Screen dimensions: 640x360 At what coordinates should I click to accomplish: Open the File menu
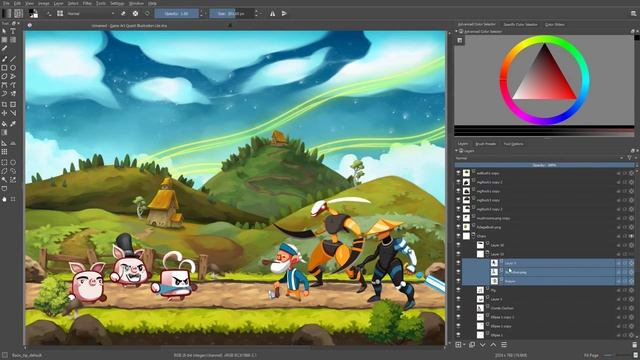coord(6,3)
